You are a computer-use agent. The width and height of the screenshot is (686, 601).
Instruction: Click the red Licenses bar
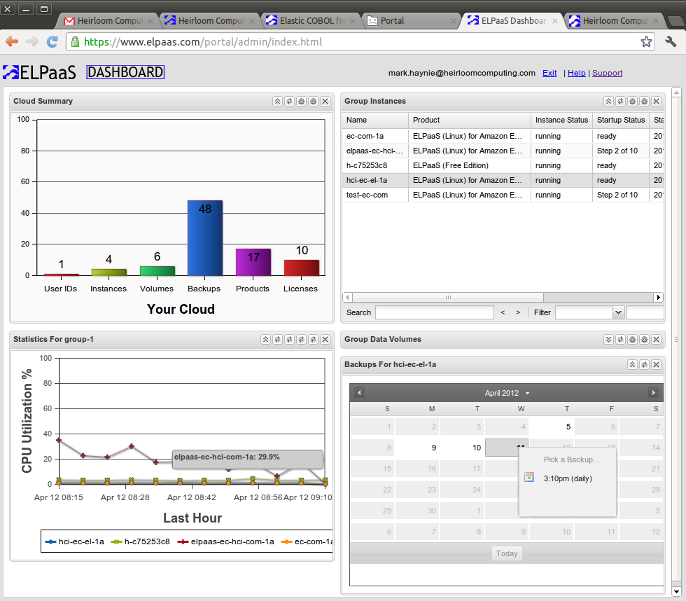[301, 268]
